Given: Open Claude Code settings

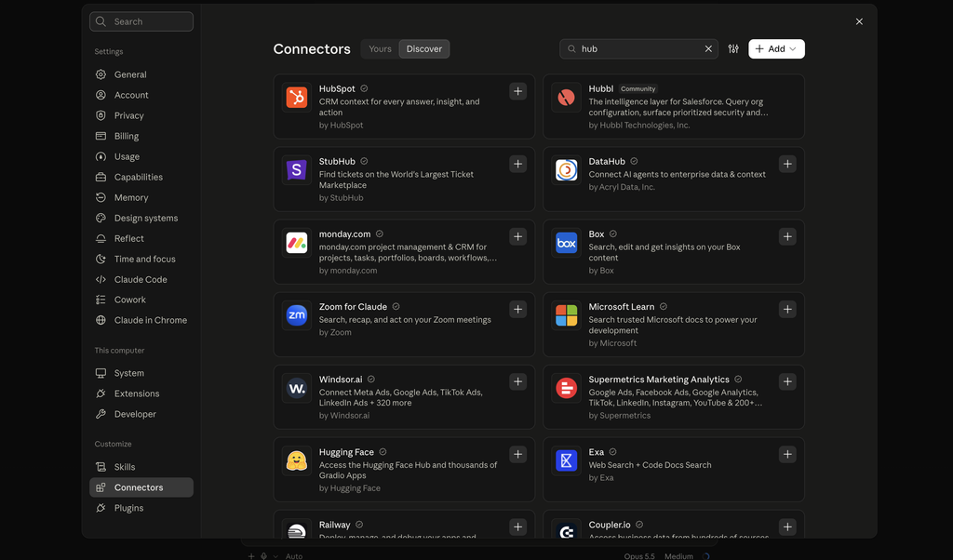Looking at the screenshot, I should tap(141, 279).
